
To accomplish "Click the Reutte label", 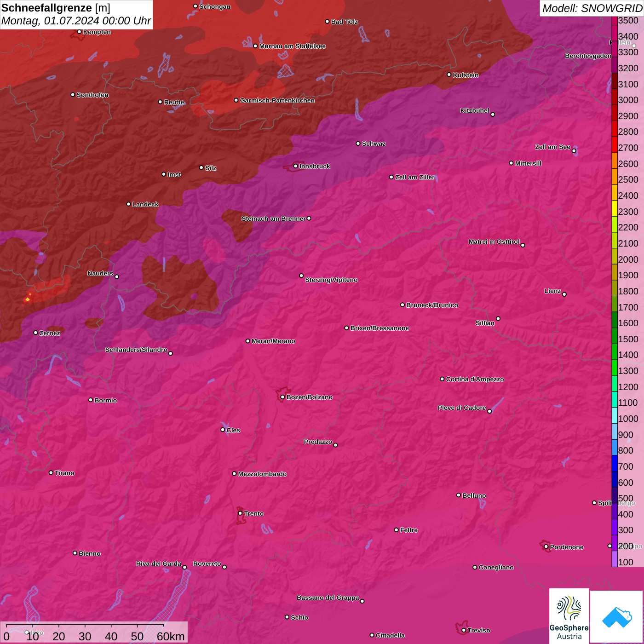I will tap(174, 102).
